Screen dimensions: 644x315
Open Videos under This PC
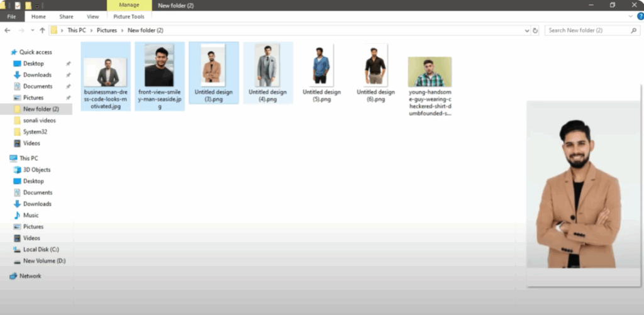point(31,238)
